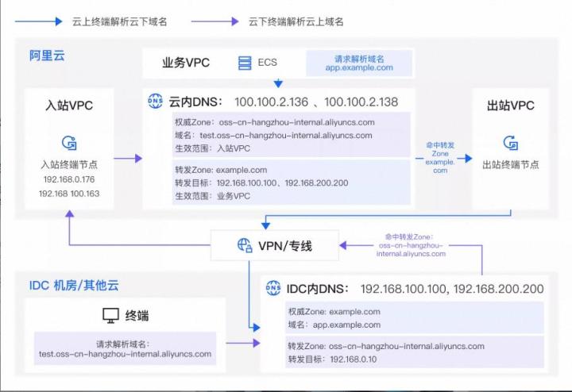Click the 请求解析域名 app.example.com box
This screenshot has height=392, width=572.
[359, 63]
